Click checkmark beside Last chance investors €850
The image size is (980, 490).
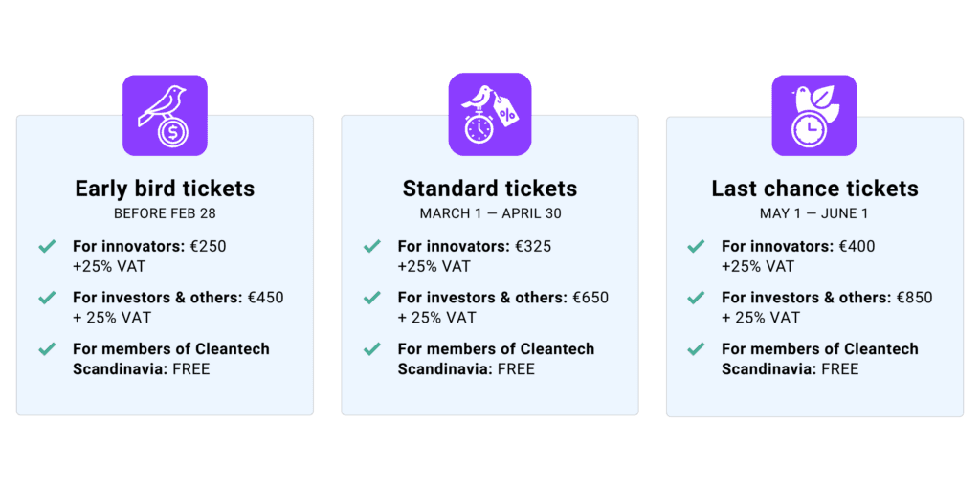click(x=696, y=298)
